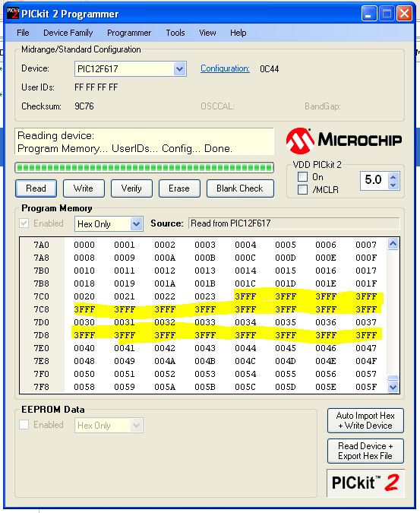The height and width of the screenshot is (513, 420).
Task: Open the File menu
Action: (x=23, y=33)
